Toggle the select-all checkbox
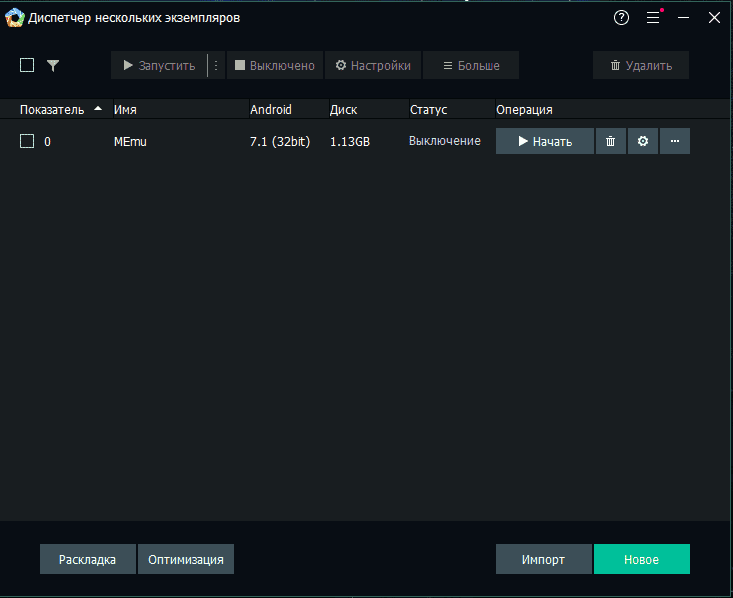733x598 pixels. pos(27,65)
